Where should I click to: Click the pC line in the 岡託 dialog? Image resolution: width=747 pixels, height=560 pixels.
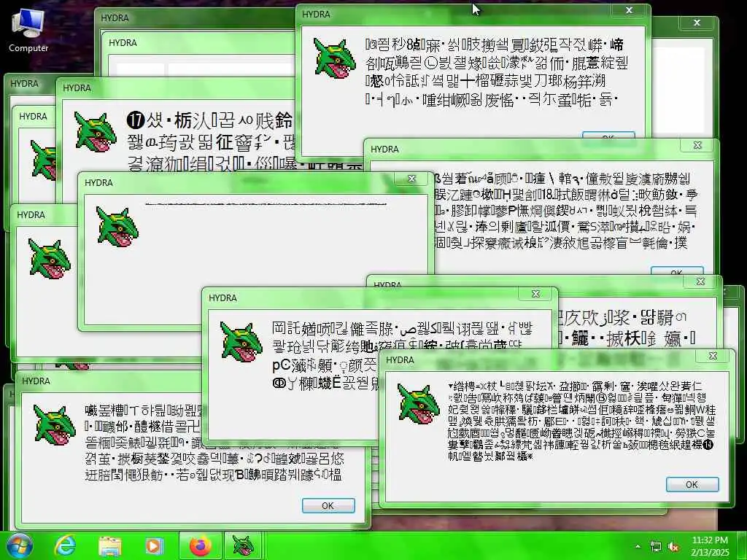pyautogui.click(x=324, y=366)
